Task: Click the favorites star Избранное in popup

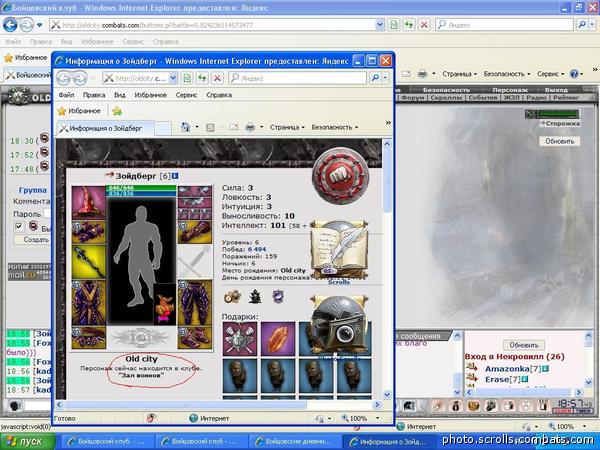Action: [79, 111]
